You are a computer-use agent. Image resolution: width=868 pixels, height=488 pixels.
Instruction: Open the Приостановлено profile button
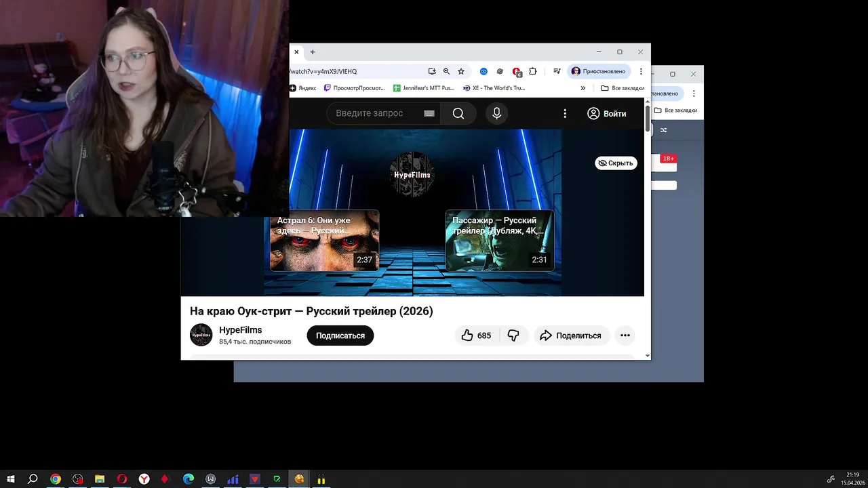pos(599,71)
